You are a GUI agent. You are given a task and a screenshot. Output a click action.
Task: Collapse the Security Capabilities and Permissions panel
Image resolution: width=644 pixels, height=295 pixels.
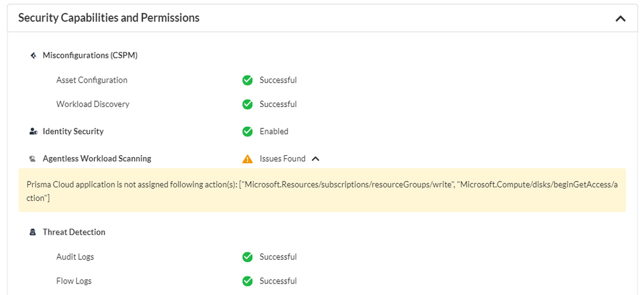point(620,19)
